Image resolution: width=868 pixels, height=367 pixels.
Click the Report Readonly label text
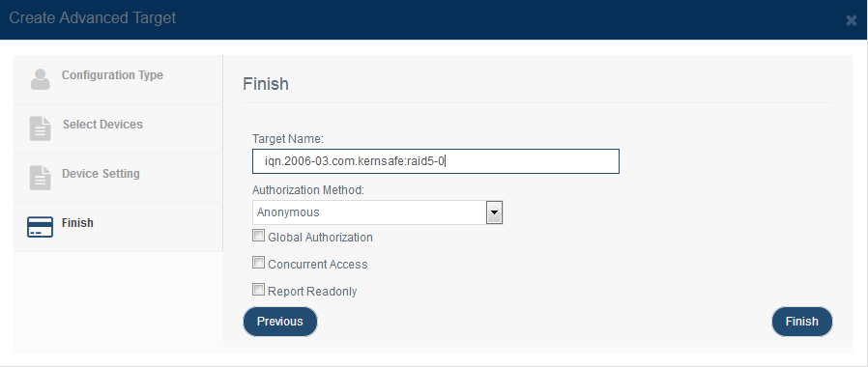pyautogui.click(x=312, y=292)
